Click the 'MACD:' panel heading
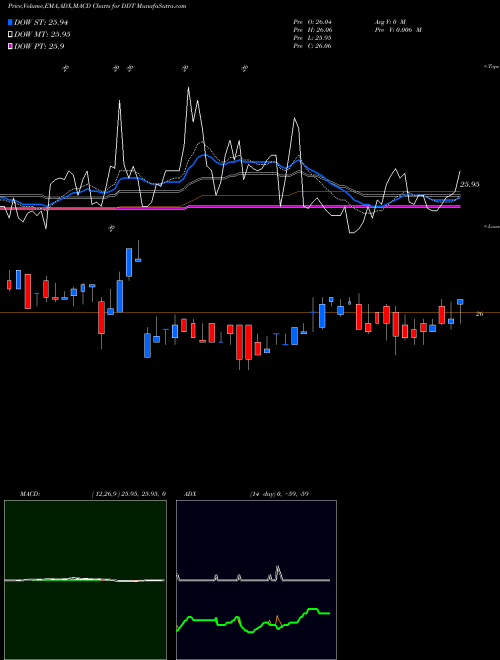Screen dimensions: 500x660 [30, 494]
